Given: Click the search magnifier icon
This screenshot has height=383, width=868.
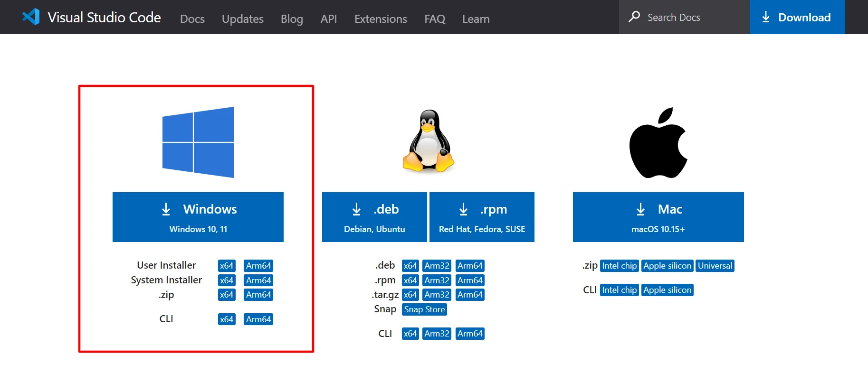Looking at the screenshot, I should (x=634, y=17).
